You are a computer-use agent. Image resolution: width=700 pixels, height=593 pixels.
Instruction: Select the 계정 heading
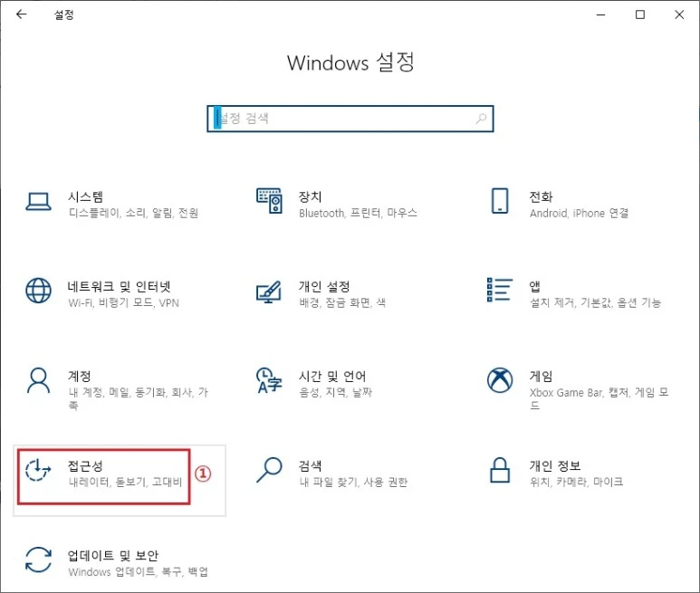80,376
